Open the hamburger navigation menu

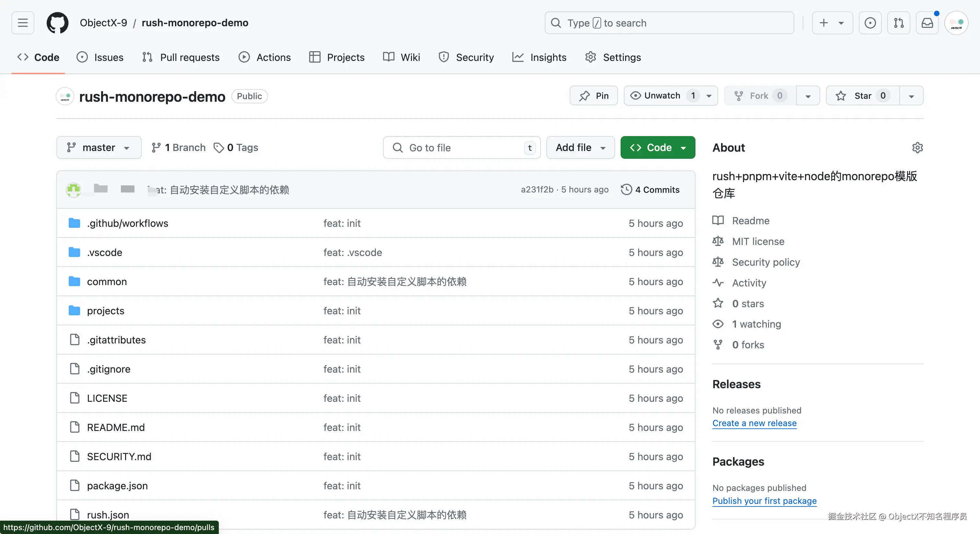tap(23, 23)
